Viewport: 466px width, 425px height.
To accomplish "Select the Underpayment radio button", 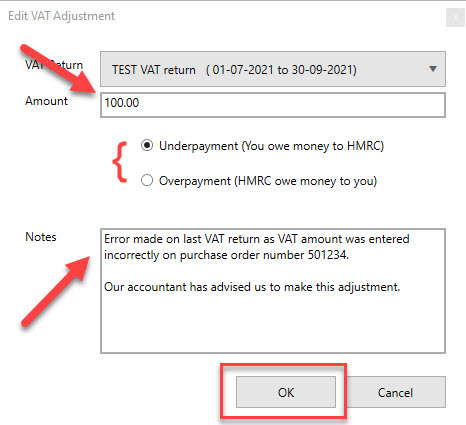I will [x=147, y=145].
